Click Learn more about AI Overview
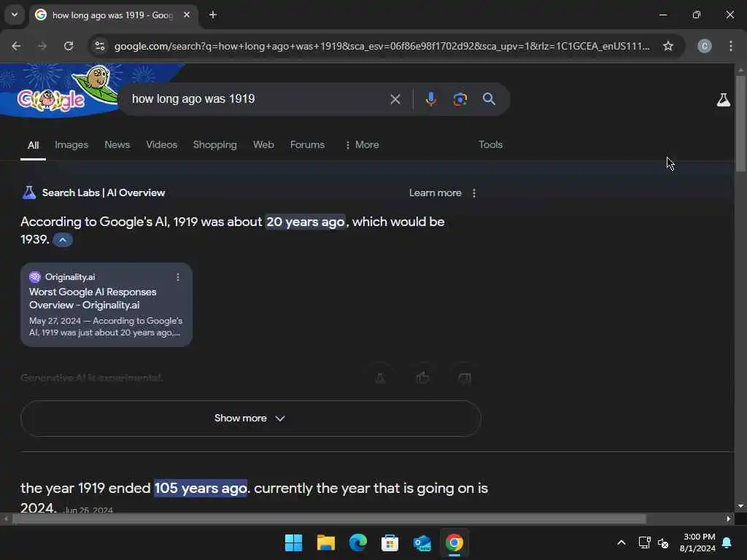Image resolution: width=747 pixels, height=560 pixels. pyautogui.click(x=435, y=192)
